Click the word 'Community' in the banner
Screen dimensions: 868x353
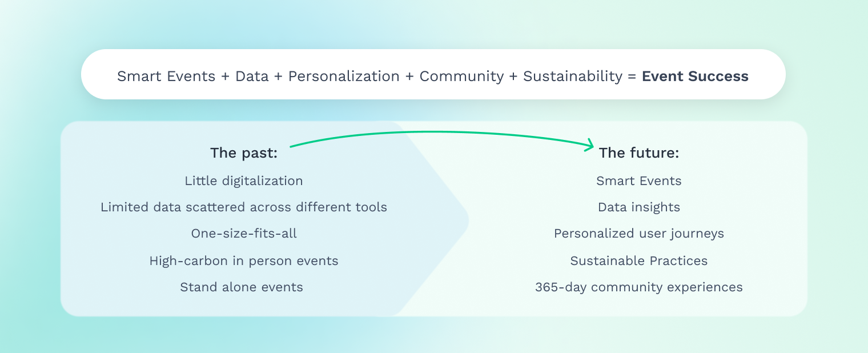(462, 77)
